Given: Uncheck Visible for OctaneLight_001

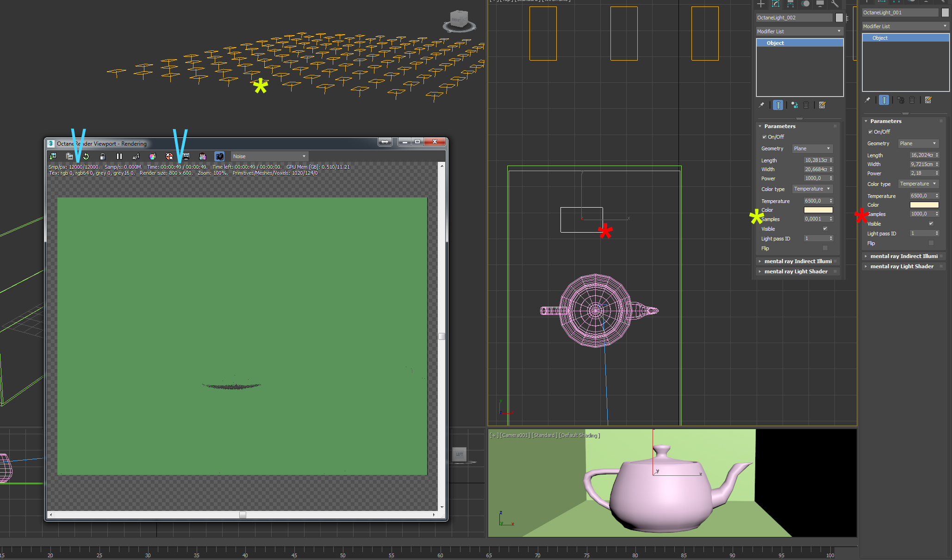Looking at the screenshot, I should (x=931, y=224).
